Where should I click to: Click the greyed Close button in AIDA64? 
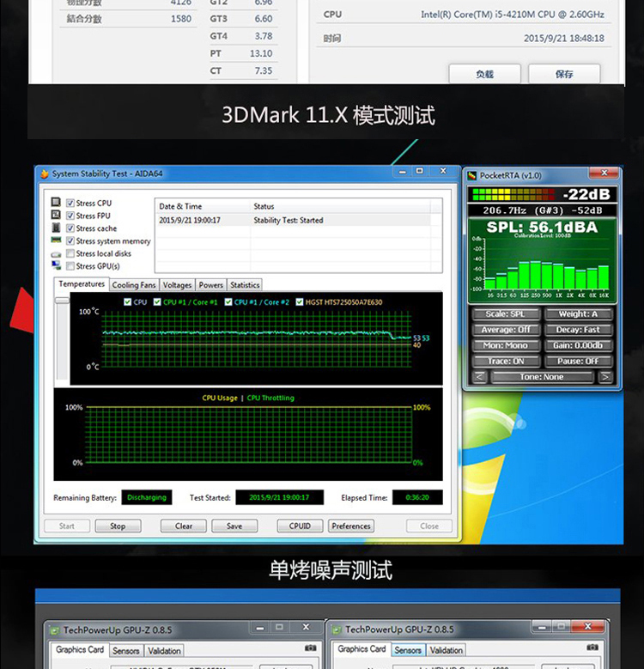[x=429, y=526]
